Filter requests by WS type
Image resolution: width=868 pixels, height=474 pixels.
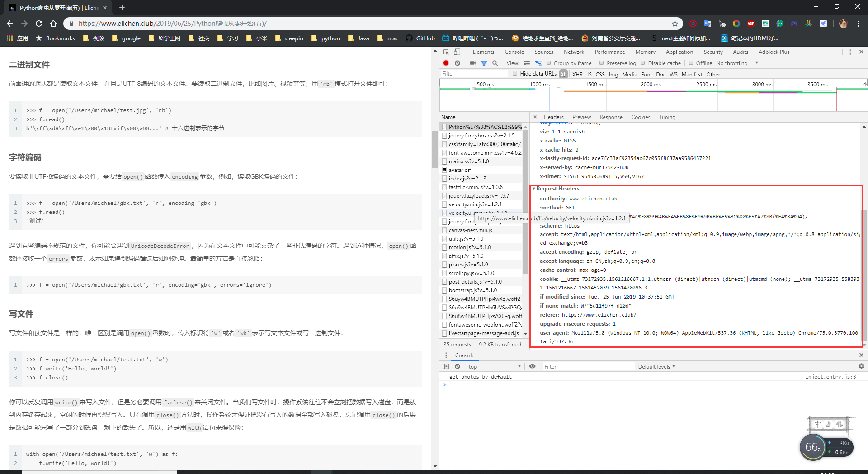tap(673, 75)
